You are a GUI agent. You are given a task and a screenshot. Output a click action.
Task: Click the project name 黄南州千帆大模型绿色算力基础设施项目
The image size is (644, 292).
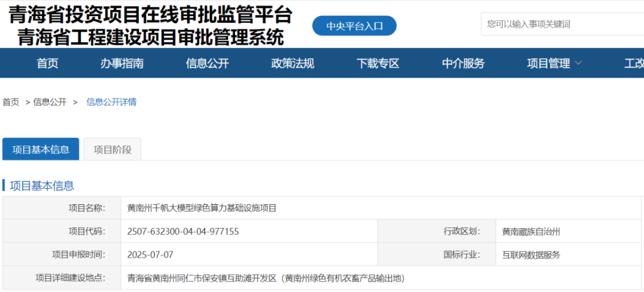[202, 208]
